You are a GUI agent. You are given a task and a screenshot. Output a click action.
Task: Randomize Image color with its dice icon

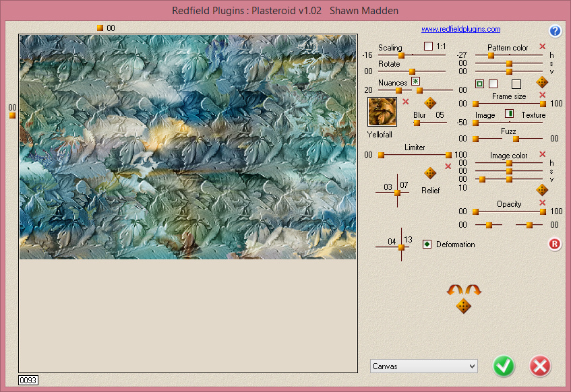point(541,190)
